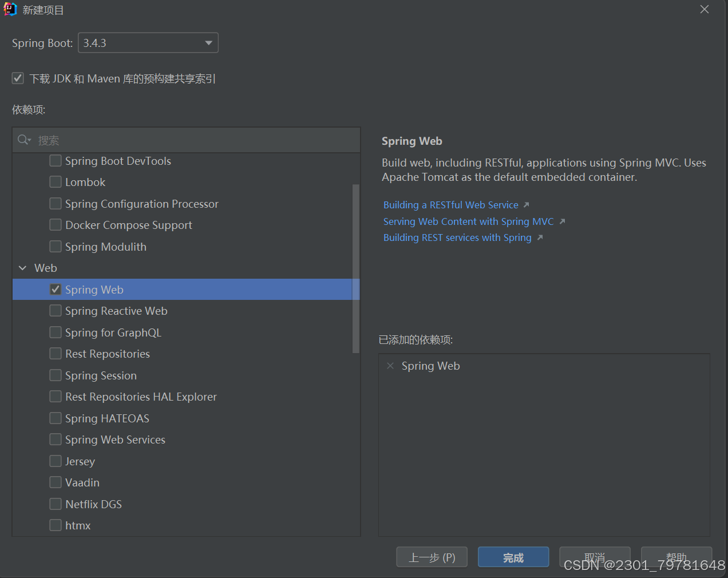This screenshot has width=728, height=578.
Task: Click the IntelliJ IDEA logo icon in the title bar
Action: tap(10, 9)
